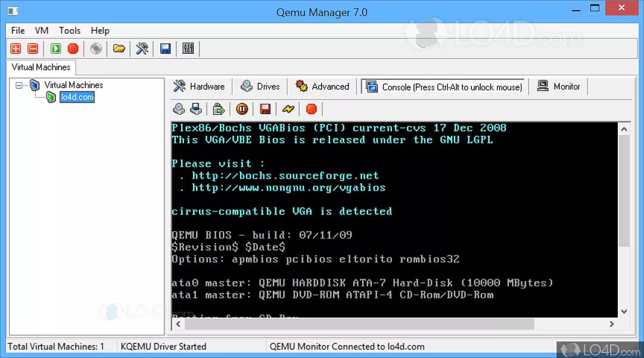Click the blue floppy disk save icon
Screen dimensions: 644x358
(165, 49)
